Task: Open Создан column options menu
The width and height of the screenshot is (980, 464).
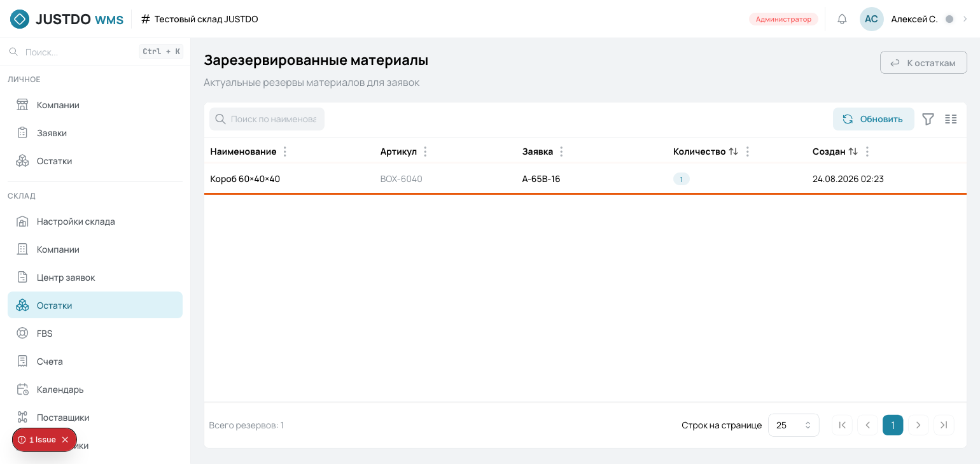Action: (x=867, y=151)
